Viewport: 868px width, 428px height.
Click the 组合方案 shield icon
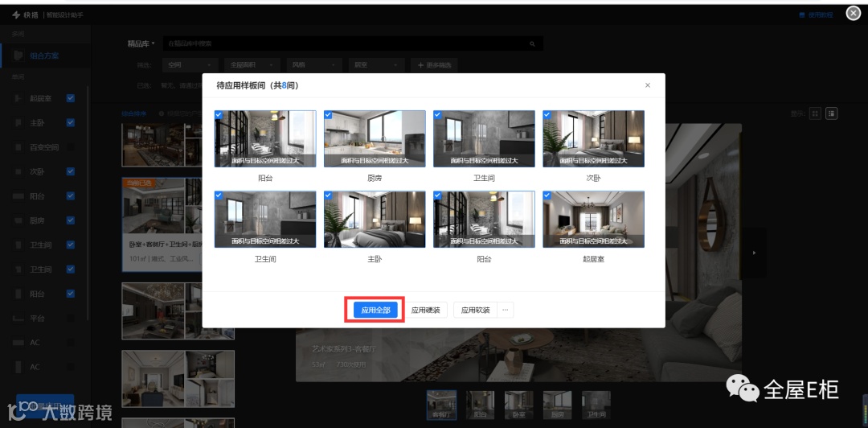tap(18, 56)
